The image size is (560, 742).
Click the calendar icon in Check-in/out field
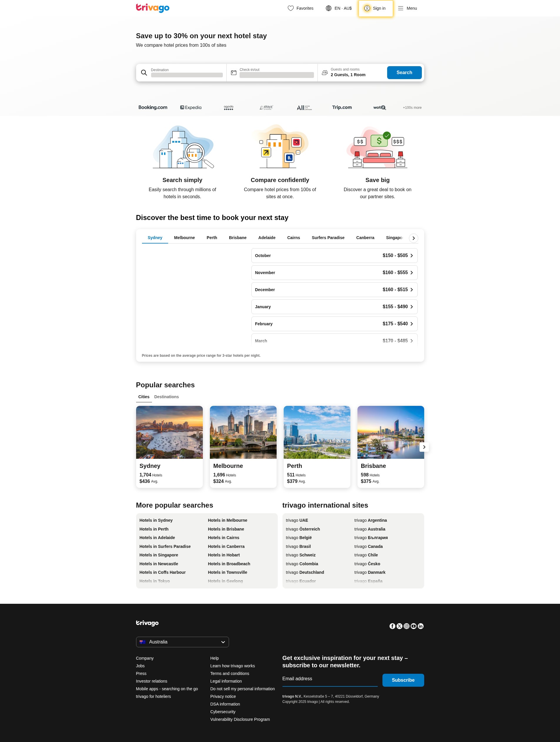tap(234, 72)
